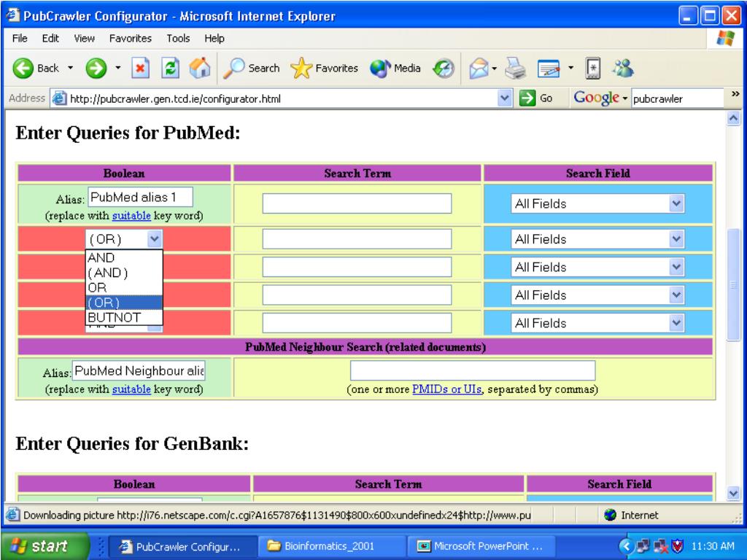Screen dimensions: 747x560
Task: Click the security shield tray icon
Action: (677, 546)
